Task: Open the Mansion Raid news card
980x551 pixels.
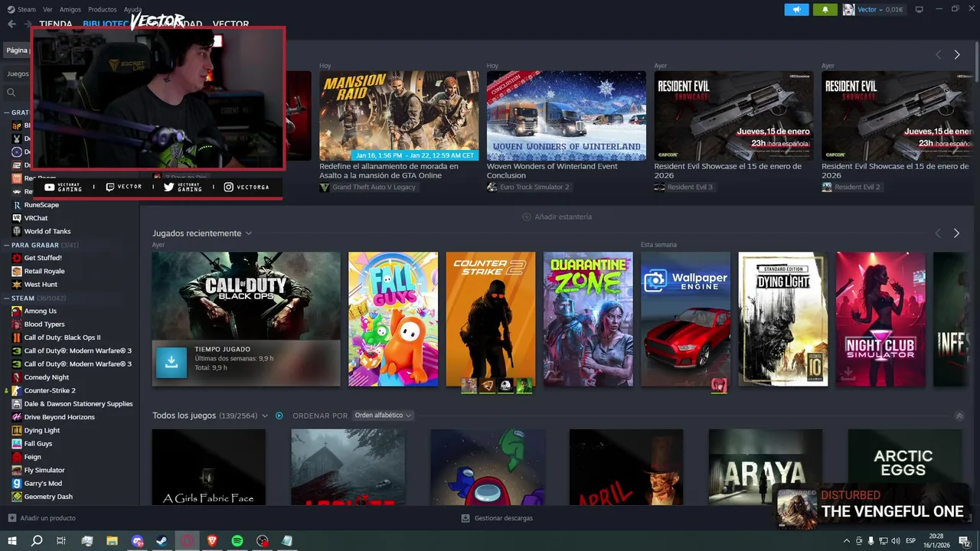Action: click(x=399, y=116)
